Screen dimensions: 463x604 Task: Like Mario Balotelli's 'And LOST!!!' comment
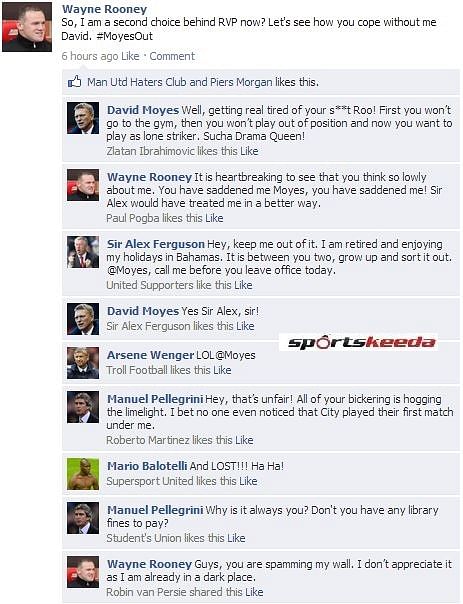248,481
